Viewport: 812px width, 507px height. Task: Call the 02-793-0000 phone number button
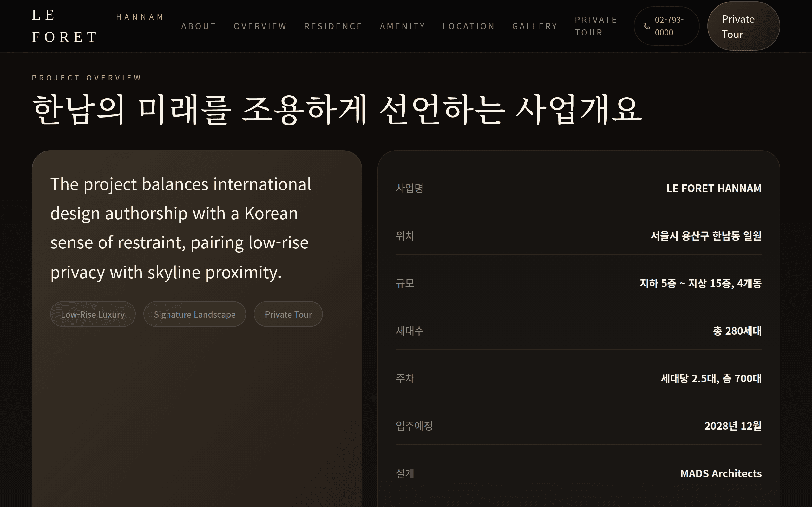click(668, 26)
